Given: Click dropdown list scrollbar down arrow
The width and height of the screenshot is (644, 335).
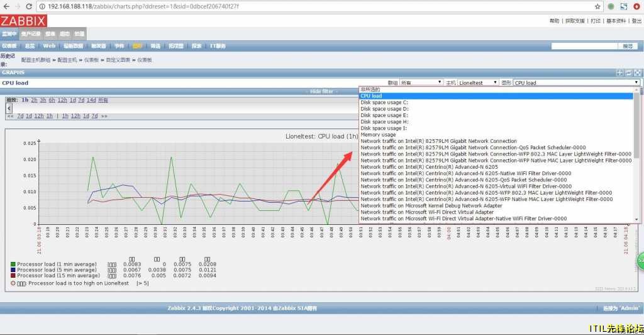Looking at the screenshot, I should 636,220.
